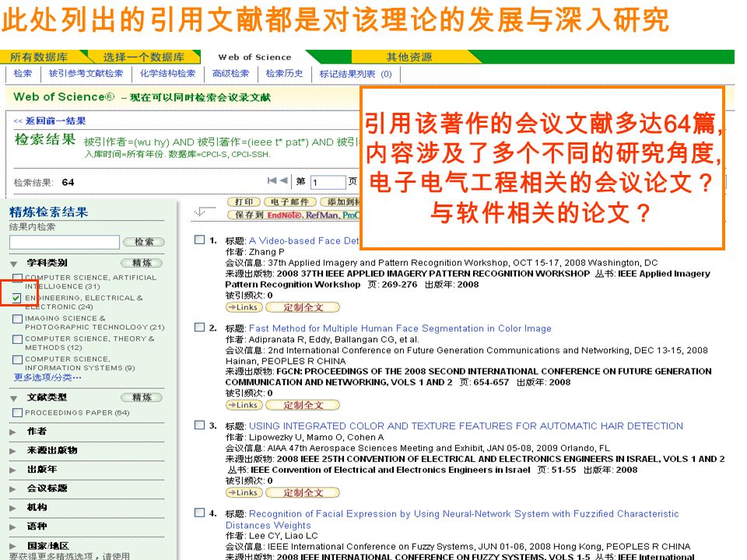
Task: Go to the previous results page arrow
Action: click(x=284, y=180)
